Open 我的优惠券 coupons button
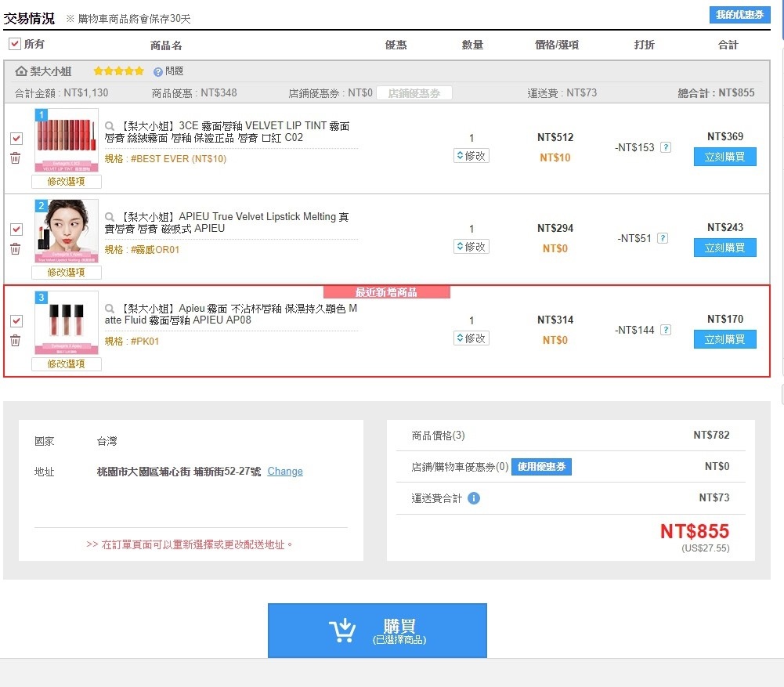 pos(739,15)
